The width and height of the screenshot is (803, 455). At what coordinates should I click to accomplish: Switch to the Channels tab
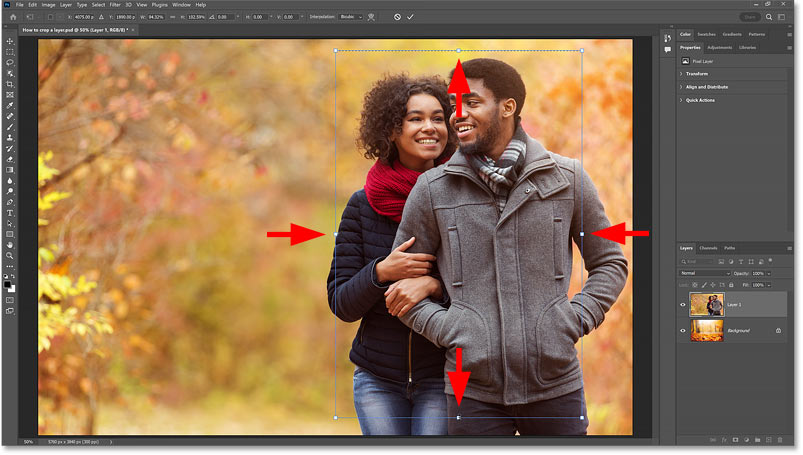[x=708, y=248]
